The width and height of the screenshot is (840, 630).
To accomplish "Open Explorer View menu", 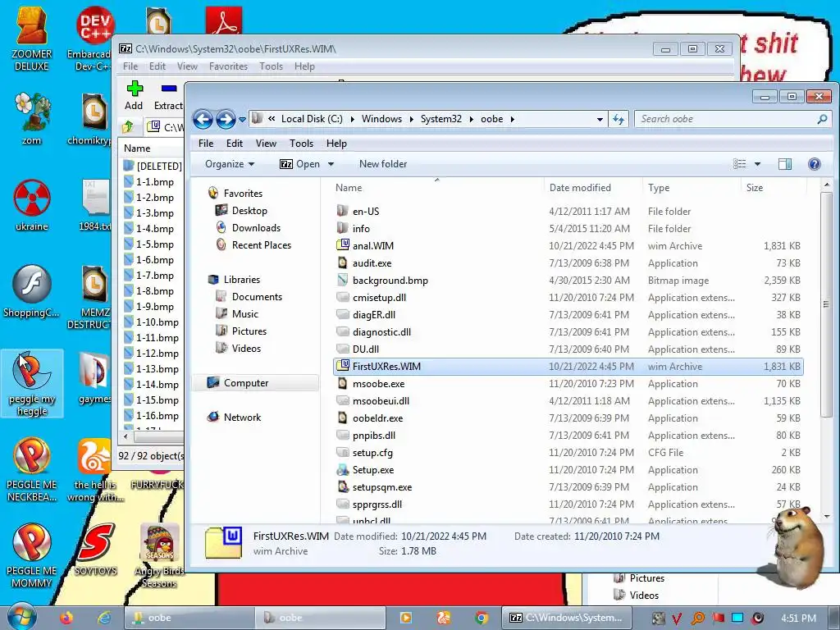I will click(266, 144).
